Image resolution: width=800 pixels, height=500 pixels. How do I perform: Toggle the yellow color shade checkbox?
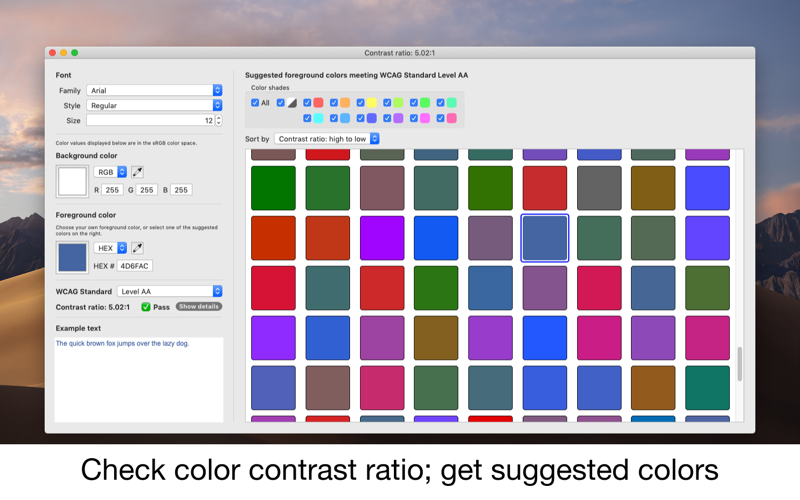pos(361,102)
